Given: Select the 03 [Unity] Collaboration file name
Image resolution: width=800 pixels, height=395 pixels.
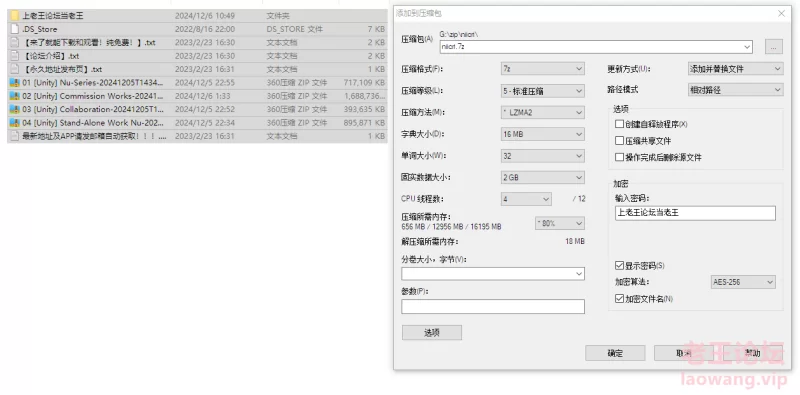Looking at the screenshot, I should [93, 109].
